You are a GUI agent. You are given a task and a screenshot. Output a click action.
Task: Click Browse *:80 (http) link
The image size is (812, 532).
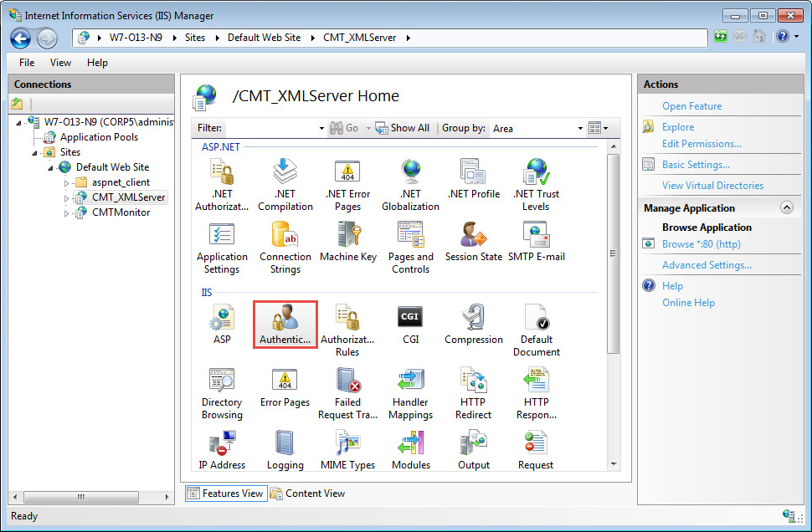click(702, 244)
